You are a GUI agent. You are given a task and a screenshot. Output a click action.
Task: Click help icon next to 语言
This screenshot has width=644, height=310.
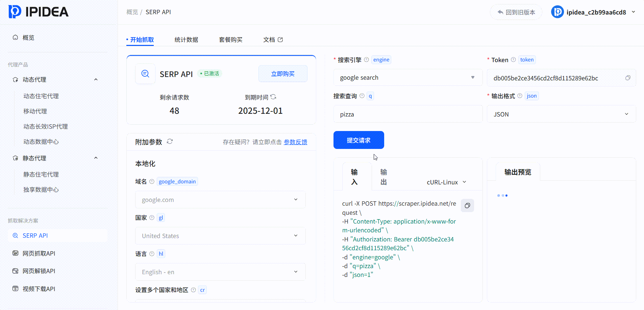click(x=152, y=254)
